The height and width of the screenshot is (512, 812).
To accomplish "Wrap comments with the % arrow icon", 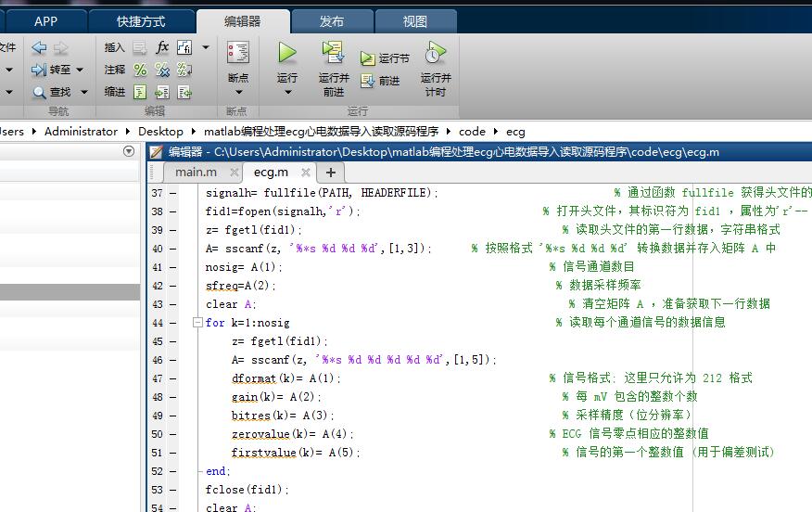I will tap(184, 70).
